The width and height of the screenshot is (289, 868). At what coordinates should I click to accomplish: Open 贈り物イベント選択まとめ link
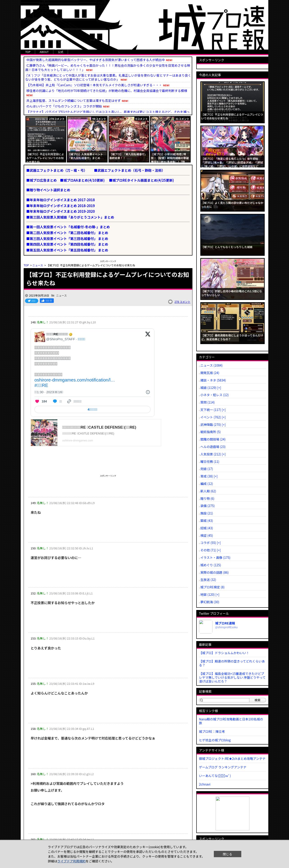coord(48,190)
